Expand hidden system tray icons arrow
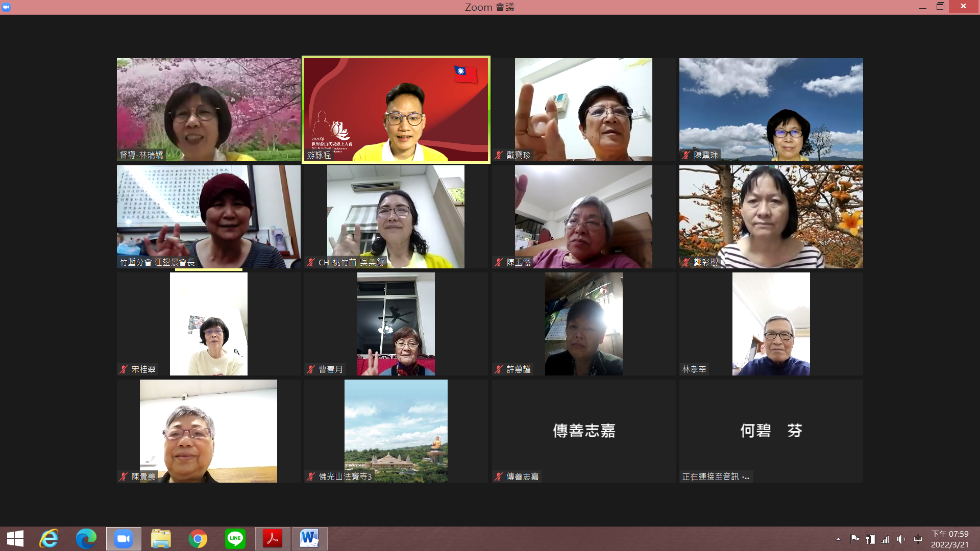The height and width of the screenshot is (551, 980). coord(838,539)
